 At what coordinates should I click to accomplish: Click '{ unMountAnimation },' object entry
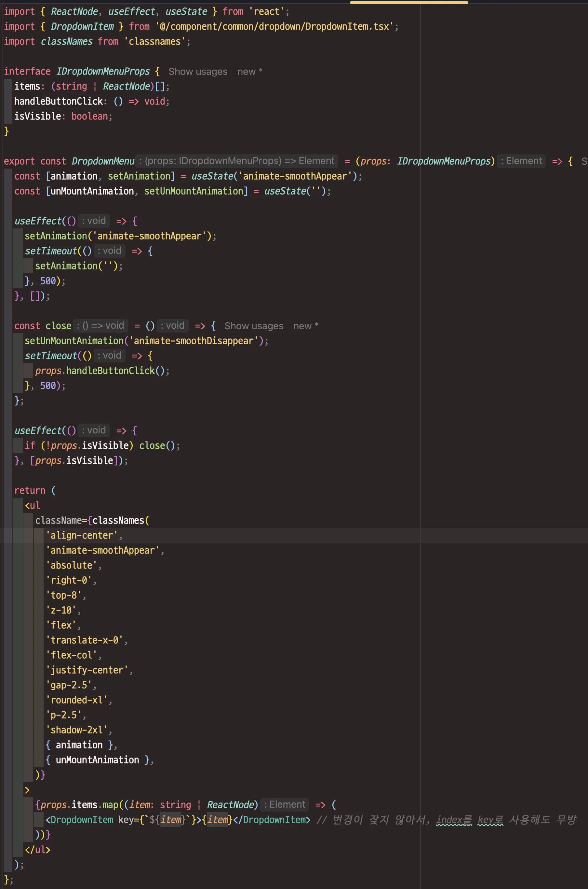tap(100, 760)
